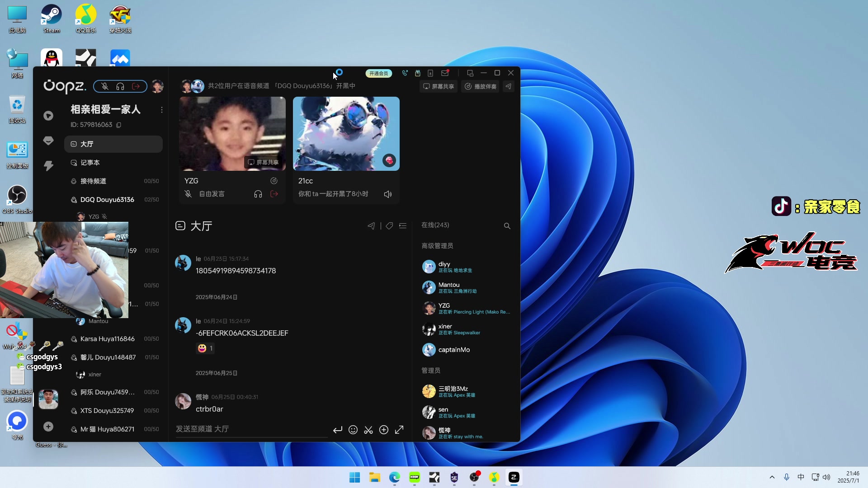Add a server with plus icon
The height and width of the screenshot is (488, 868).
(x=48, y=427)
